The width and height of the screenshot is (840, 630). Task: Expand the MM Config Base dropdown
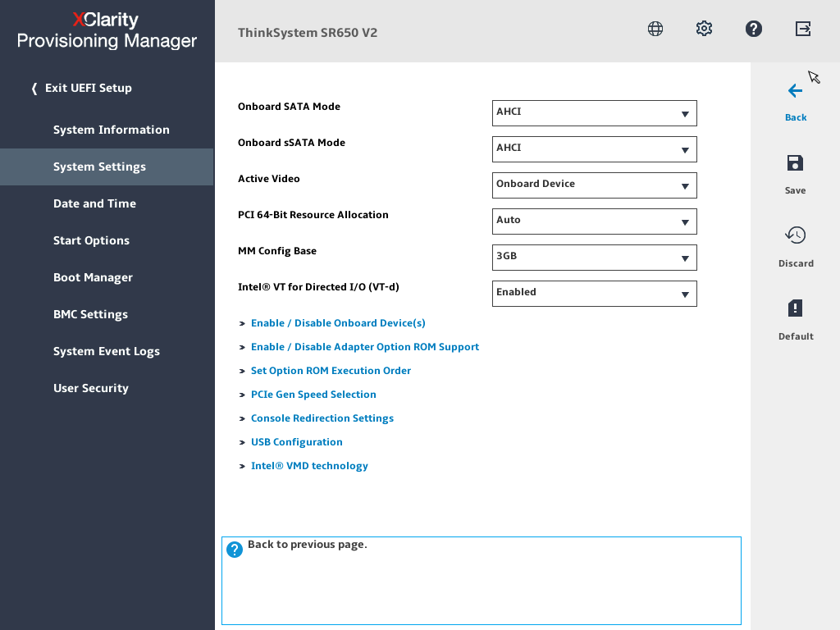[594, 258]
